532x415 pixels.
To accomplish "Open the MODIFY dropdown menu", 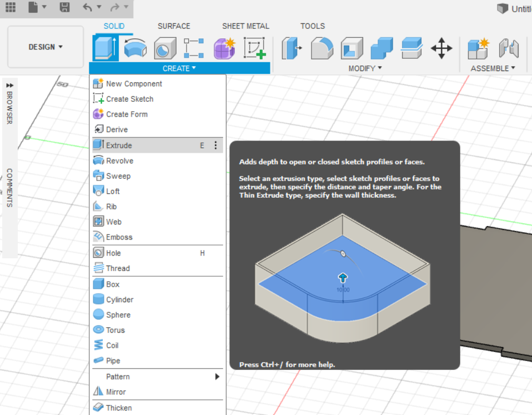I will click(365, 68).
